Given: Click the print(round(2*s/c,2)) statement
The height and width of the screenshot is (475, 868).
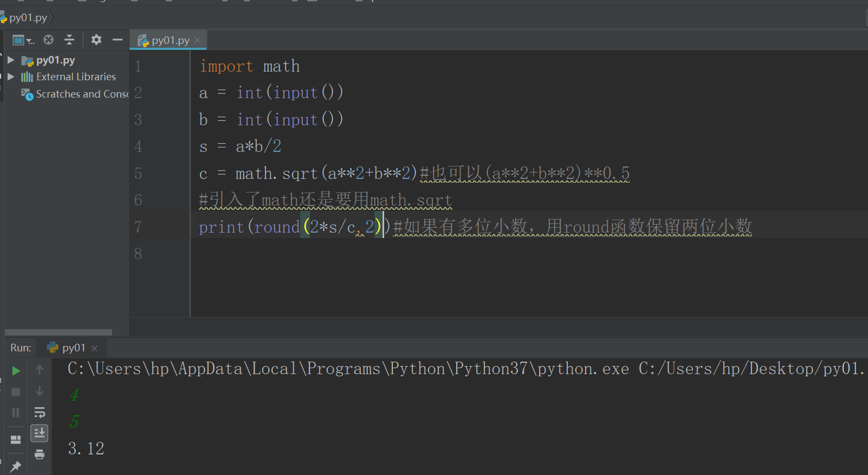Looking at the screenshot, I should (295, 227).
